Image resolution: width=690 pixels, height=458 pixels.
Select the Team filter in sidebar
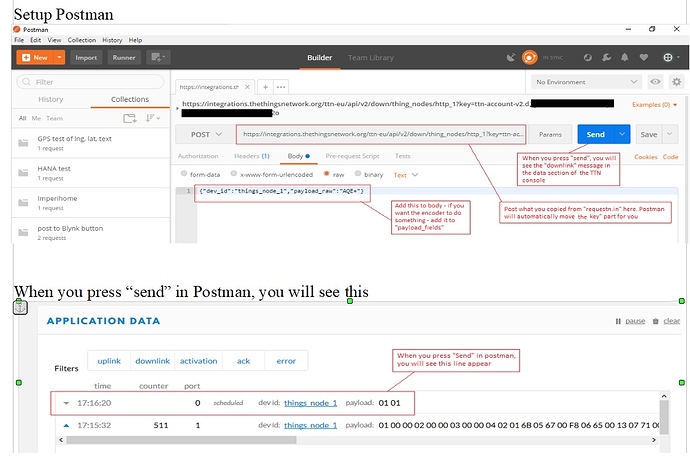55,118
